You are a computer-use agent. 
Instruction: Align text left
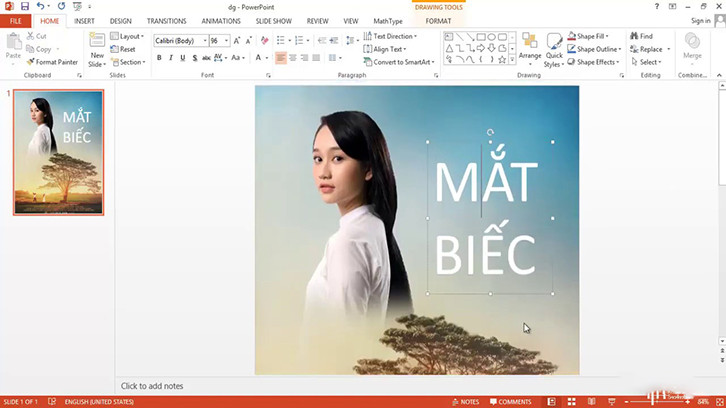tap(281, 58)
